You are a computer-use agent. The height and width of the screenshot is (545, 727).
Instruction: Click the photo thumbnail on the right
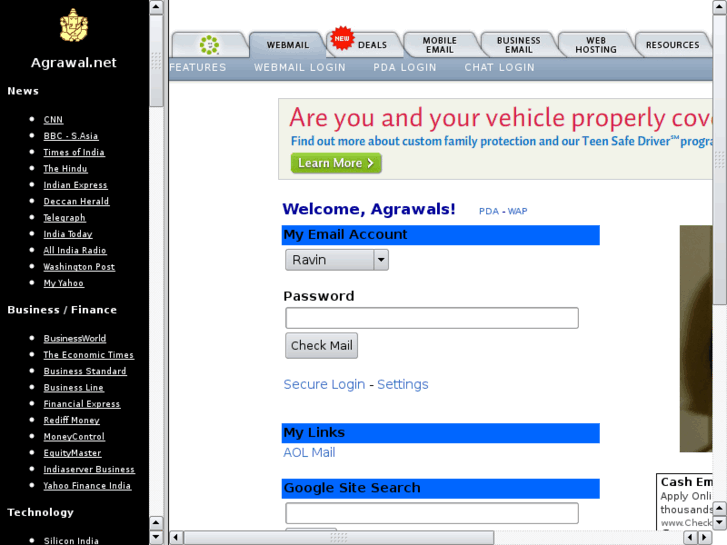(696, 339)
